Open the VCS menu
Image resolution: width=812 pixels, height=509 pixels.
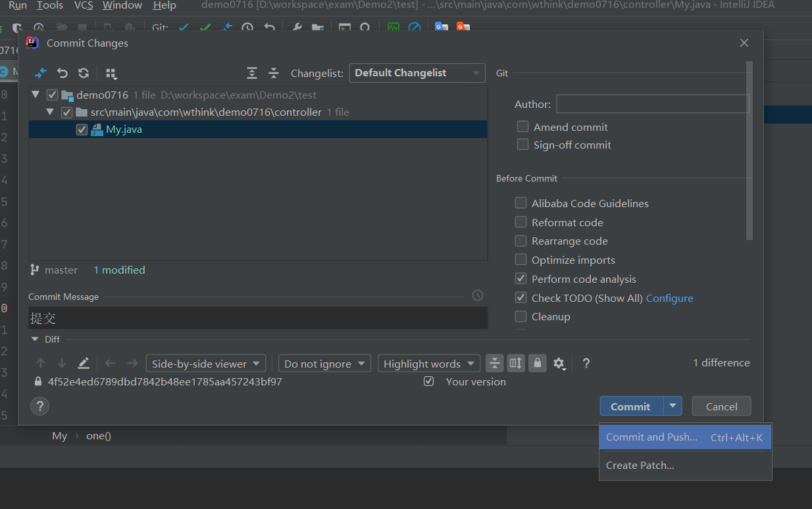pyautogui.click(x=84, y=5)
